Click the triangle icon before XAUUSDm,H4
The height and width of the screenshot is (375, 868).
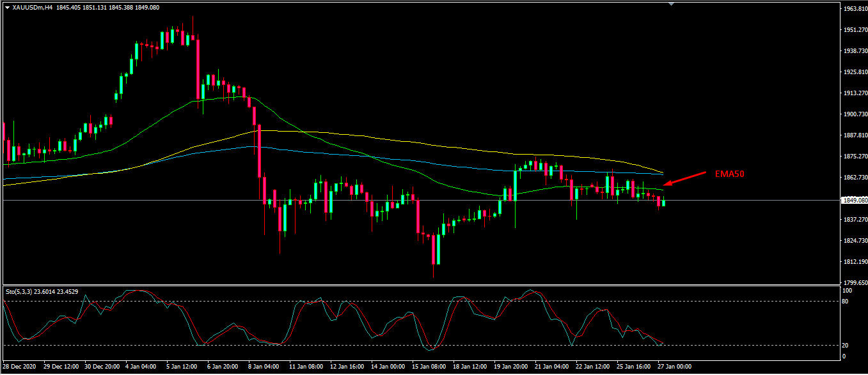(7, 7)
